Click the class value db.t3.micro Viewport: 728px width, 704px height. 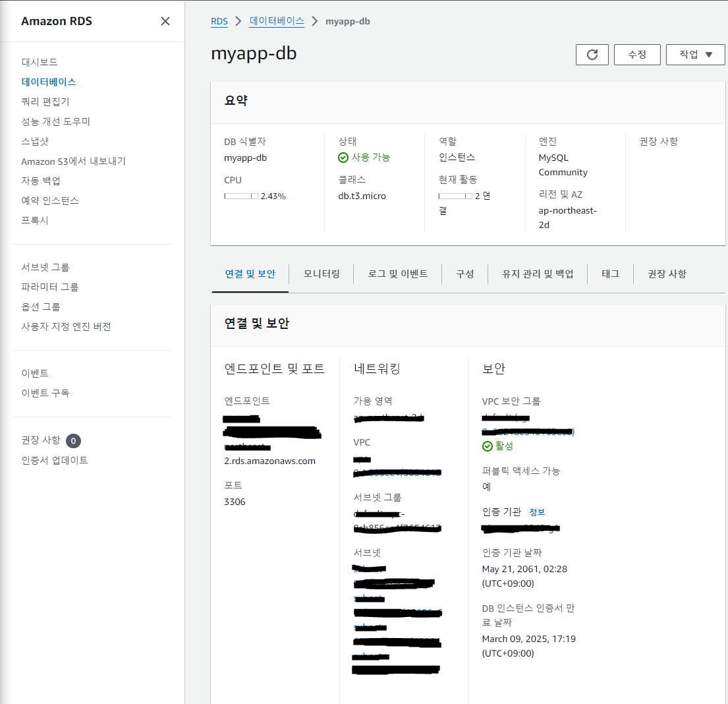362,196
